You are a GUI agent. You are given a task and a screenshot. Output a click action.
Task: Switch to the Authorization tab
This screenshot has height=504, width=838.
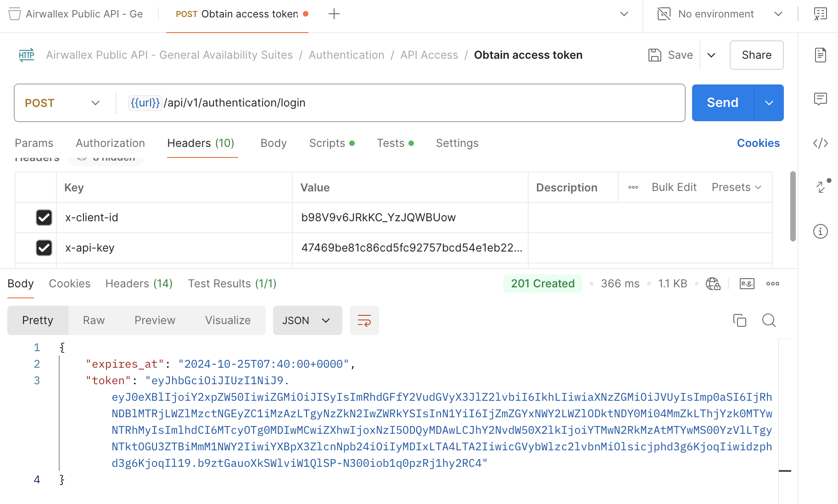(x=110, y=143)
